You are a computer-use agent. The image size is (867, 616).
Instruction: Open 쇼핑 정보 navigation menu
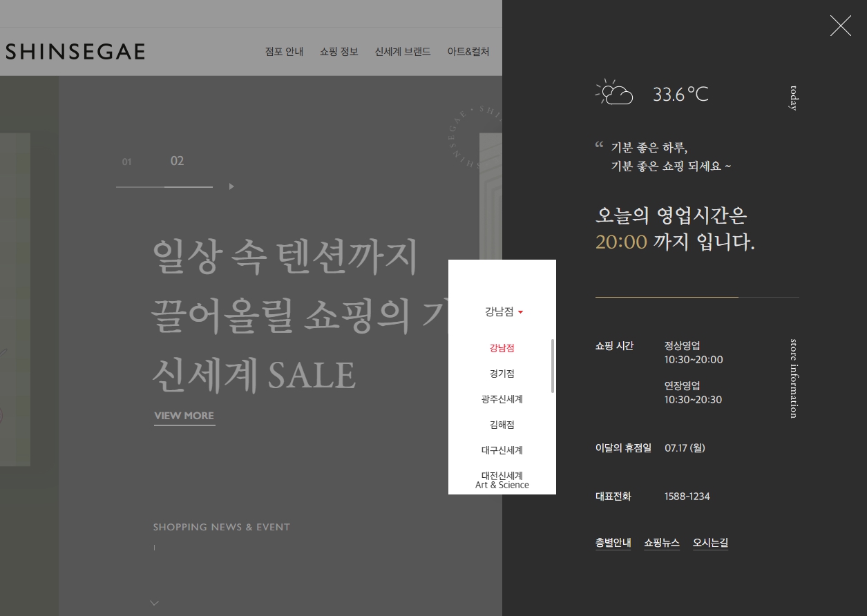pos(339,52)
